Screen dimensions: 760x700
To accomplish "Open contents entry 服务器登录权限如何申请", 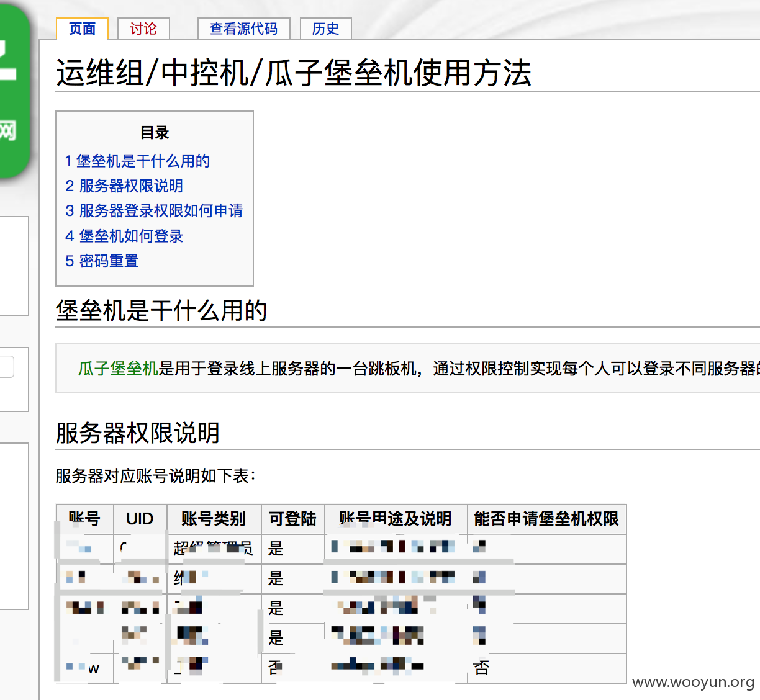I will click(x=154, y=211).
